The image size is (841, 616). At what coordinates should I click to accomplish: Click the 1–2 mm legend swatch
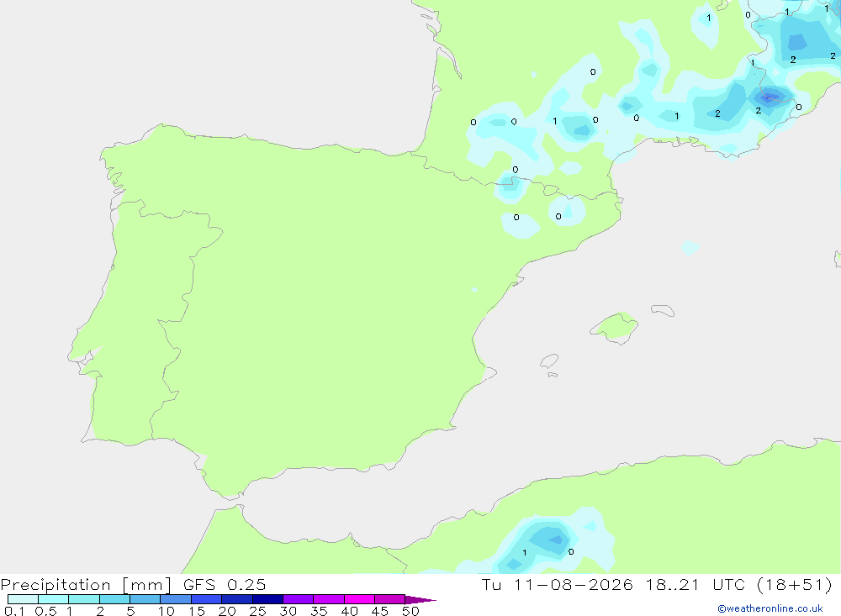click(83, 599)
